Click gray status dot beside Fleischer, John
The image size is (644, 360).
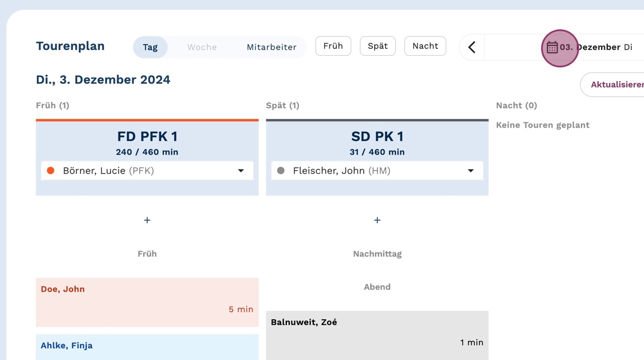pos(281,171)
